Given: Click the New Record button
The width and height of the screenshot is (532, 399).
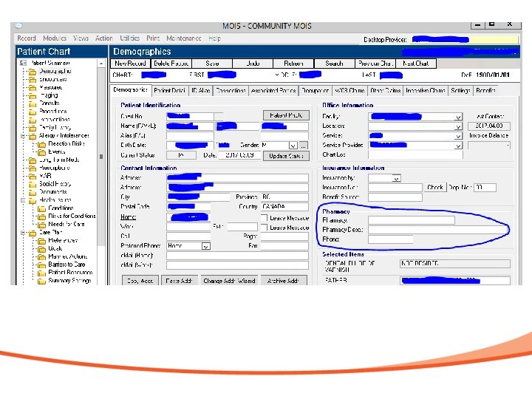Looking at the screenshot, I should pyautogui.click(x=130, y=64).
